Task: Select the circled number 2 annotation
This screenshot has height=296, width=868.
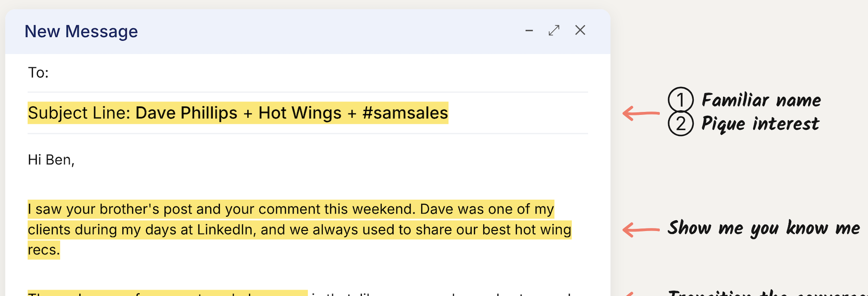Action: tap(680, 124)
